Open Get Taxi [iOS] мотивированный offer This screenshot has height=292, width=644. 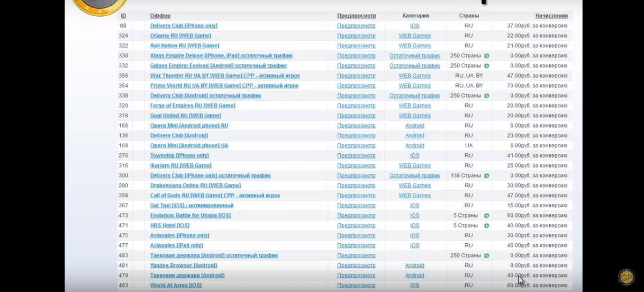pos(191,206)
